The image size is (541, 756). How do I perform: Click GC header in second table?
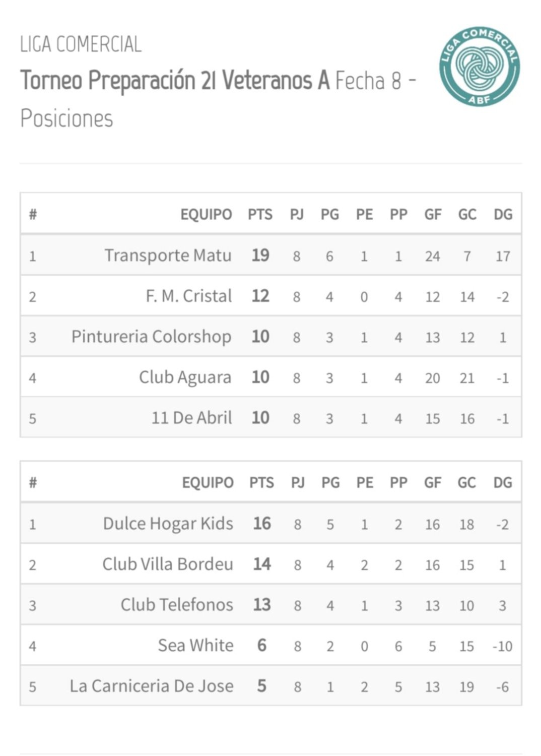tap(466, 483)
